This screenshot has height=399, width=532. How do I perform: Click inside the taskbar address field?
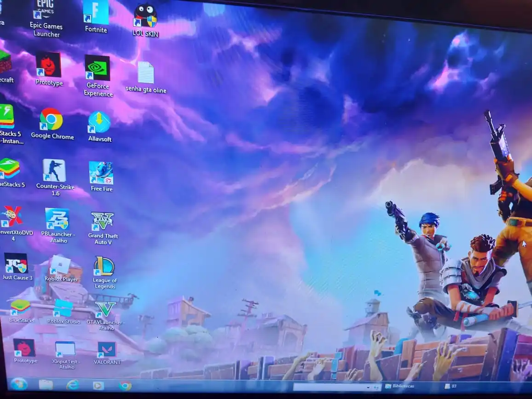click(x=330, y=387)
